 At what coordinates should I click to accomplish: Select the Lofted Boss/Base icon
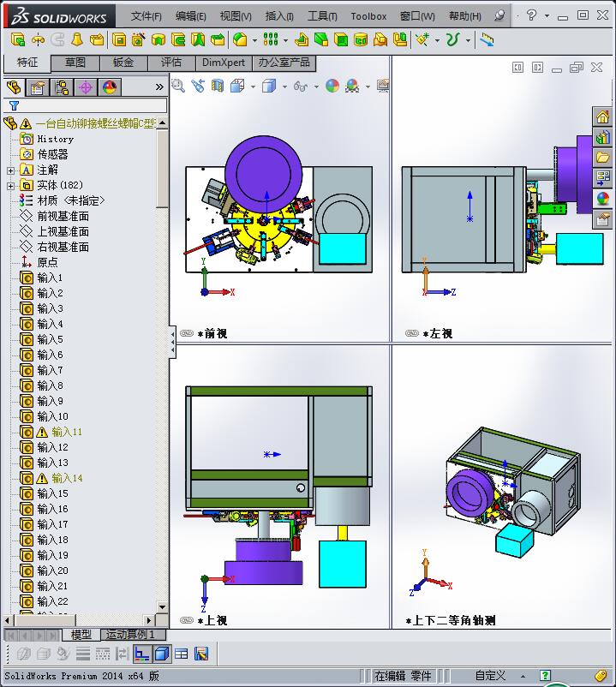[78, 40]
